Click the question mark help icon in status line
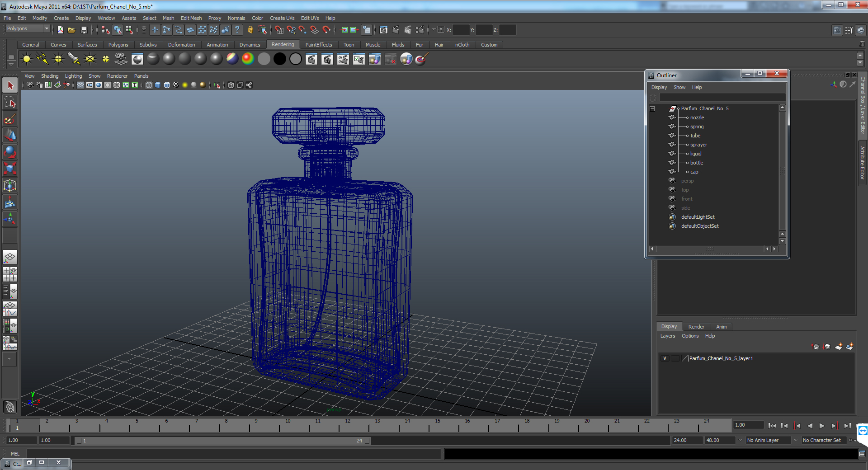Viewport: 868px width, 470px height. pyautogui.click(x=237, y=30)
